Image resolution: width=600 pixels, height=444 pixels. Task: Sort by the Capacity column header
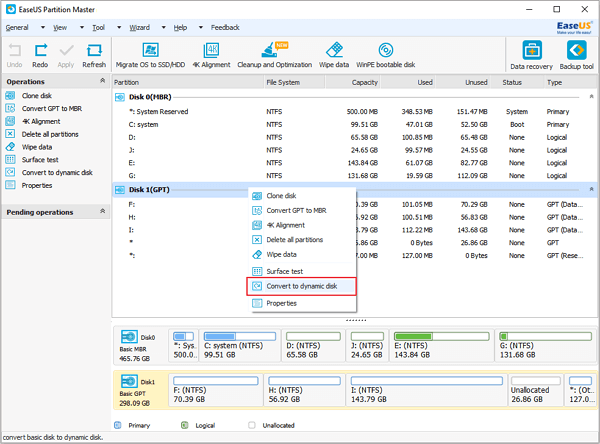click(x=353, y=82)
